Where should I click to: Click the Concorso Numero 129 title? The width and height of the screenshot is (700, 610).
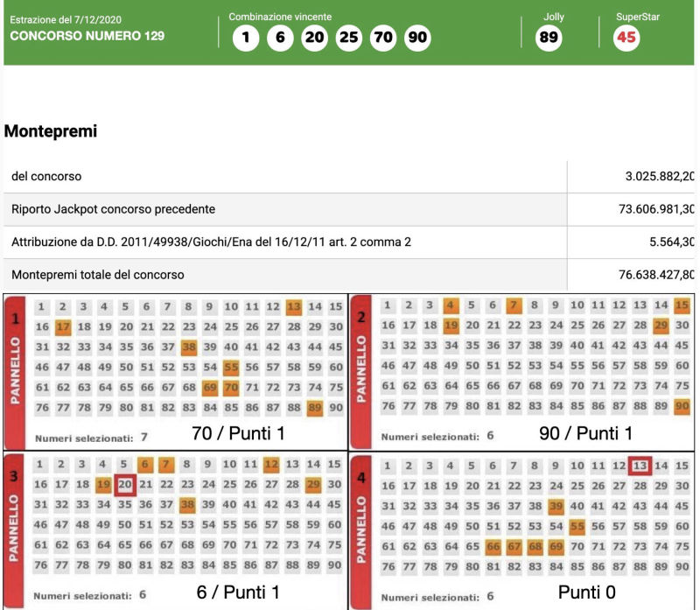coord(87,37)
